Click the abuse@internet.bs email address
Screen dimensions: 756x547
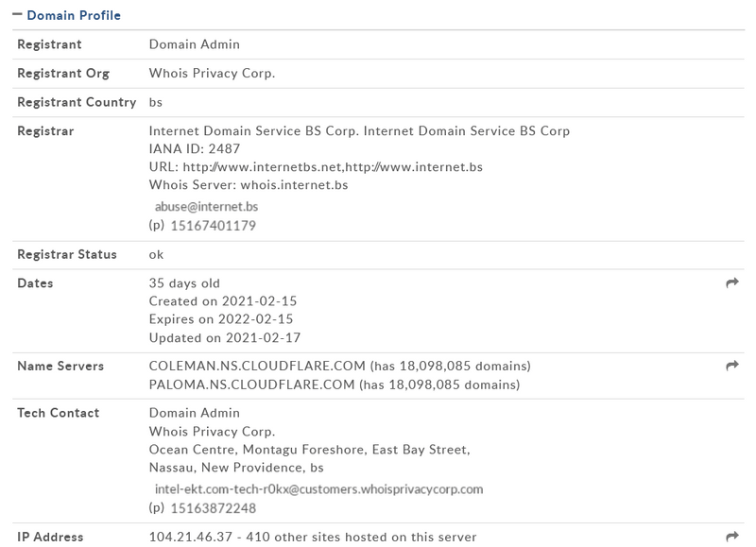coord(206,206)
